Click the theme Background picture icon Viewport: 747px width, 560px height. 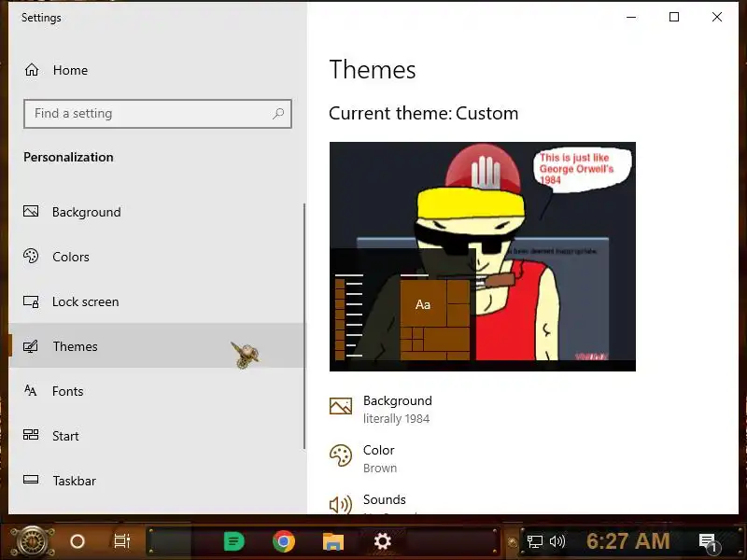click(341, 406)
